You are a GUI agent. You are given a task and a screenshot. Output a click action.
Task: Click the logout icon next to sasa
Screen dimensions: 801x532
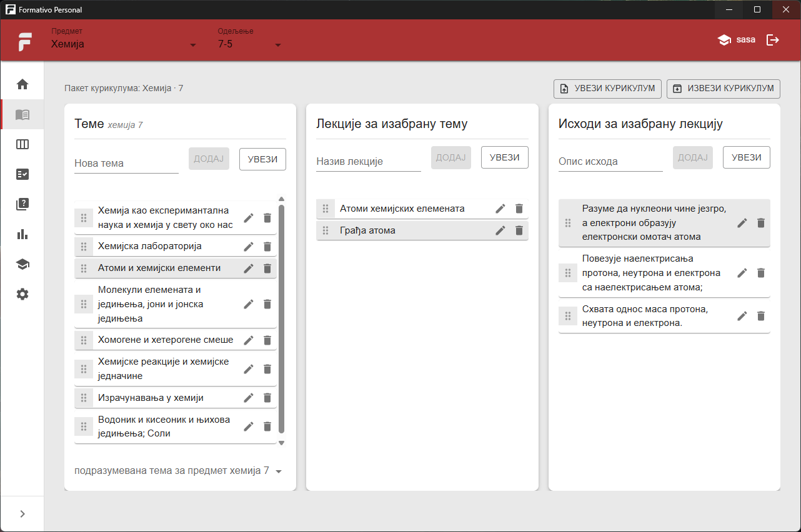tap(773, 40)
